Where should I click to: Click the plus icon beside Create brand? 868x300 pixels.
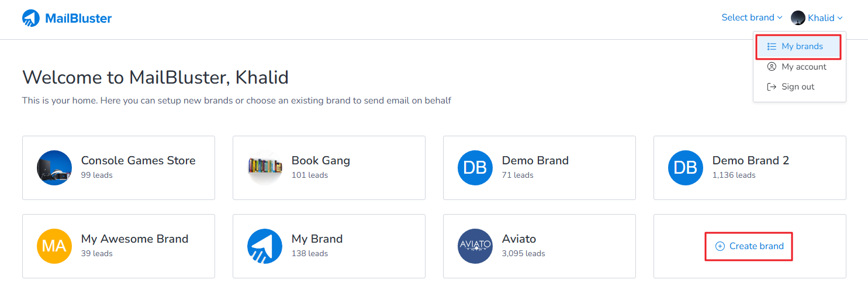coord(720,246)
